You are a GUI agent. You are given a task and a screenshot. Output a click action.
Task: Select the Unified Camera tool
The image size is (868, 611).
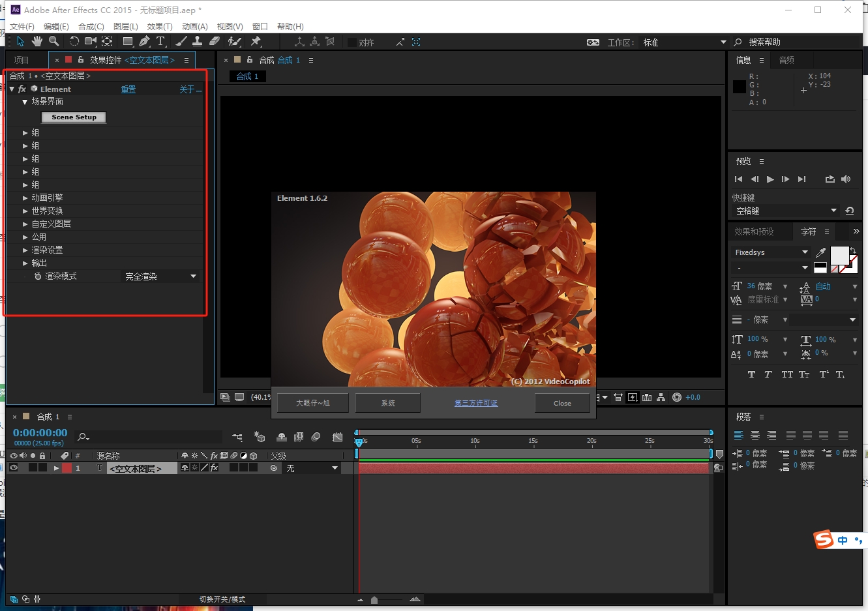coord(91,42)
